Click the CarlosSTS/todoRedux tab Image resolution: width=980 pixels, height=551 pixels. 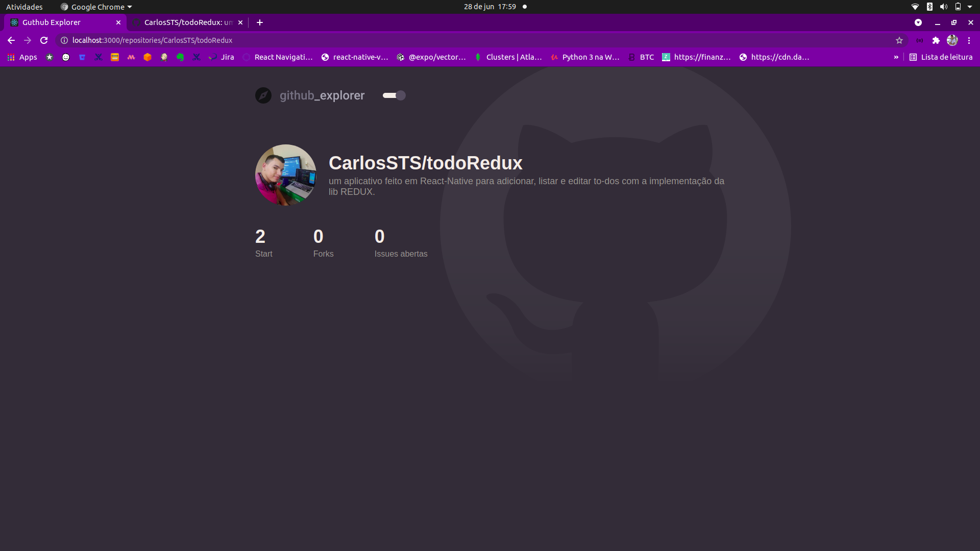coord(188,22)
